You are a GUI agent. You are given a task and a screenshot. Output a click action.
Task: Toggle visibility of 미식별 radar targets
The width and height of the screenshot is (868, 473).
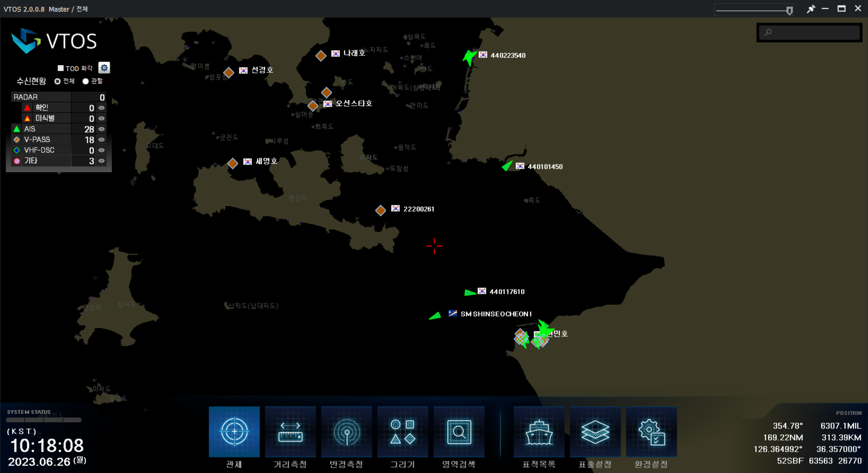click(x=101, y=118)
